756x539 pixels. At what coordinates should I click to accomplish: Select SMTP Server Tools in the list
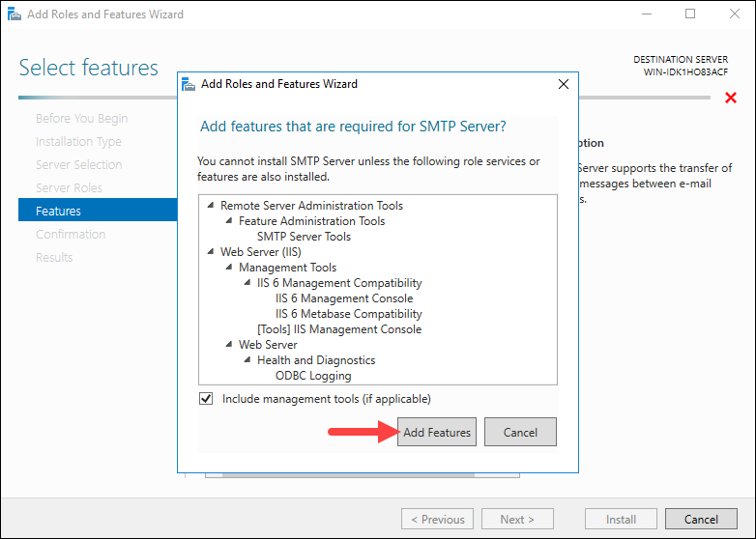(x=304, y=237)
